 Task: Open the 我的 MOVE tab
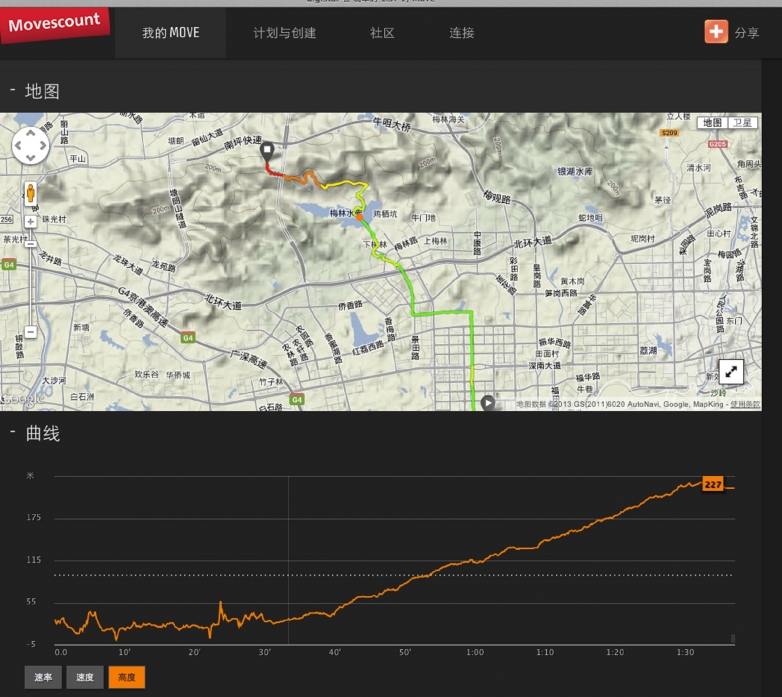click(x=170, y=33)
